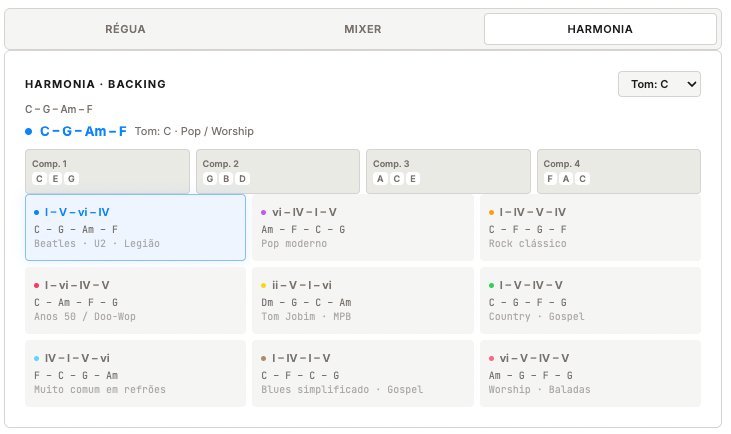Choose the IV – I – V – vi refrões progression
The width and height of the screenshot is (731, 434).
coord(135,373)
